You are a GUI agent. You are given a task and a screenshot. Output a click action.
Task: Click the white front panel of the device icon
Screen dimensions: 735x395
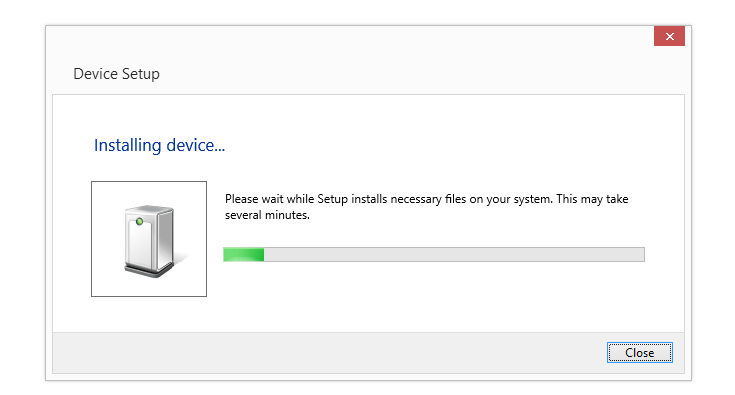click(x=140, y=246)
